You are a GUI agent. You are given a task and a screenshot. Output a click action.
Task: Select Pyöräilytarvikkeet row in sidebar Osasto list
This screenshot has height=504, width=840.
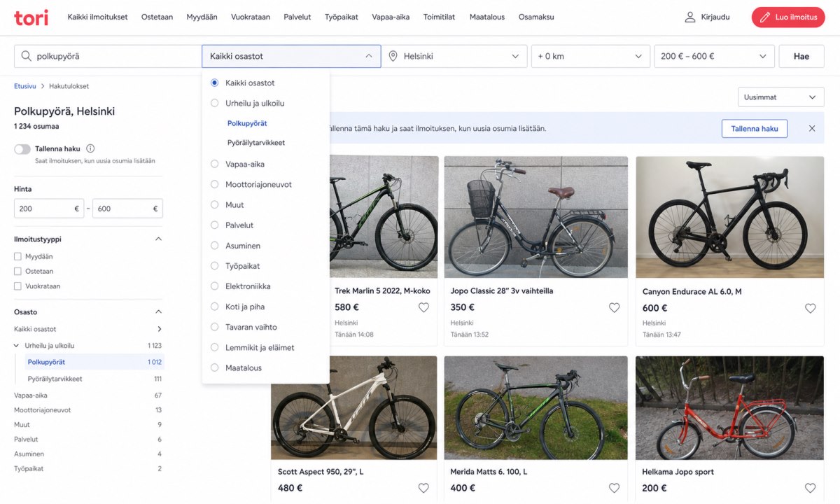[94, 379]
